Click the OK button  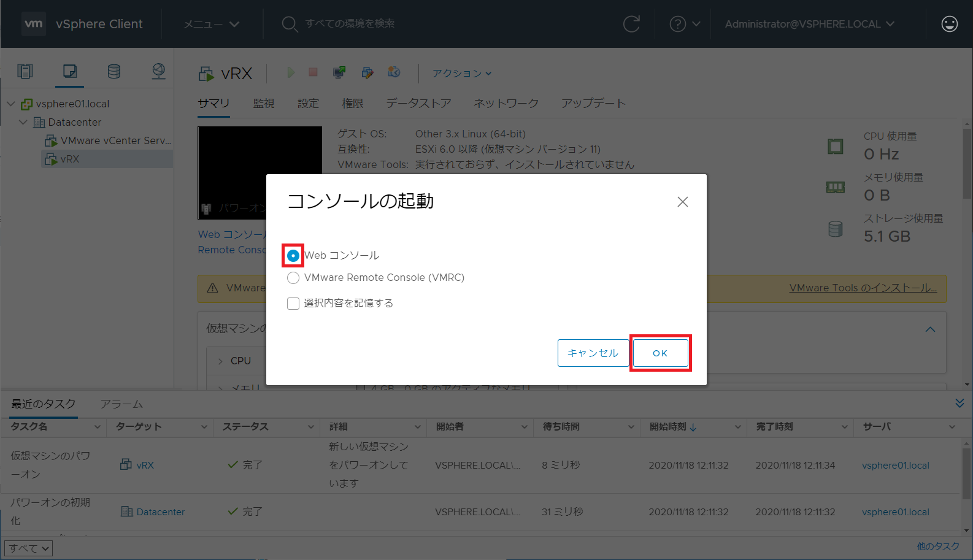[x=660, y=353]
